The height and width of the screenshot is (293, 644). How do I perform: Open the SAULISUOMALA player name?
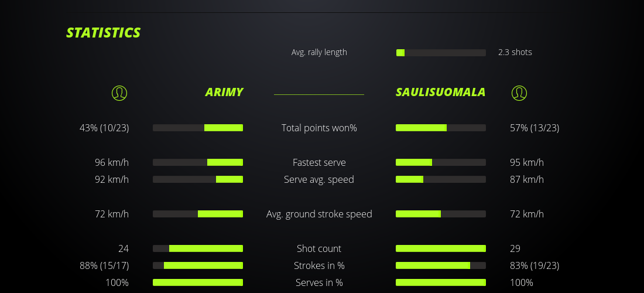440,93
